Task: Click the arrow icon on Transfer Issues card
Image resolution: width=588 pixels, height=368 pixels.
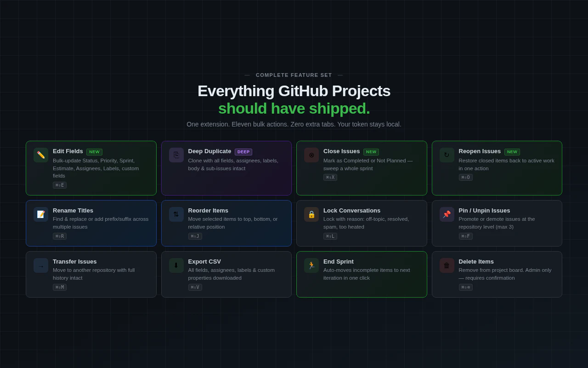Action: coord(41,265)
